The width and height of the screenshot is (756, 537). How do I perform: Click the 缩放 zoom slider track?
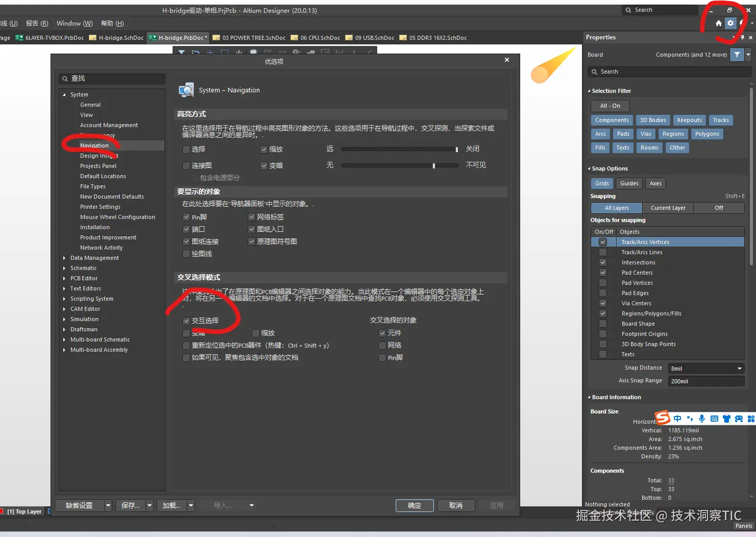(400, 149)
